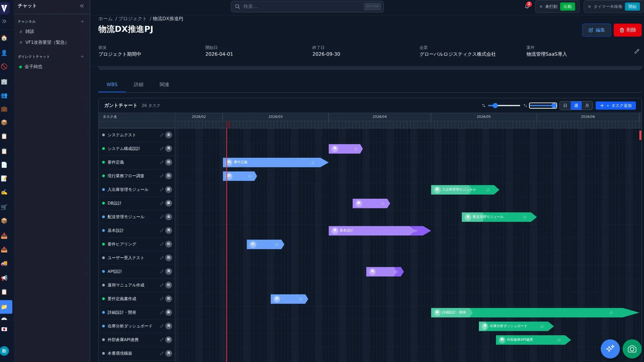
Task: Adjust the horizontal zoom slider
Action: pos(495,105)
